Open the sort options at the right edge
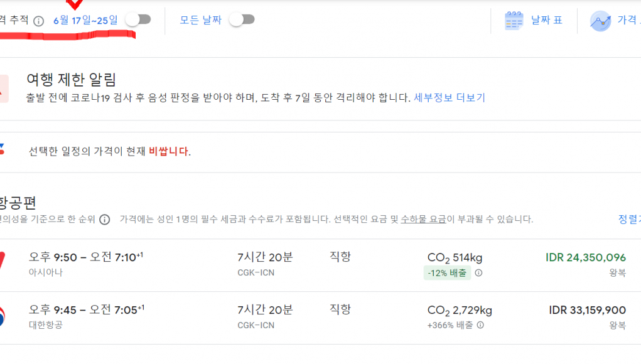This screenshot has height=364, width=641. click(x=629, y=220)
